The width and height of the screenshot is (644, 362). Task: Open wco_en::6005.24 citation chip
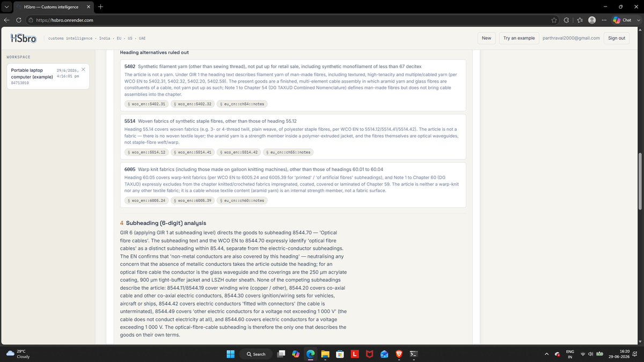coord(146,200)
